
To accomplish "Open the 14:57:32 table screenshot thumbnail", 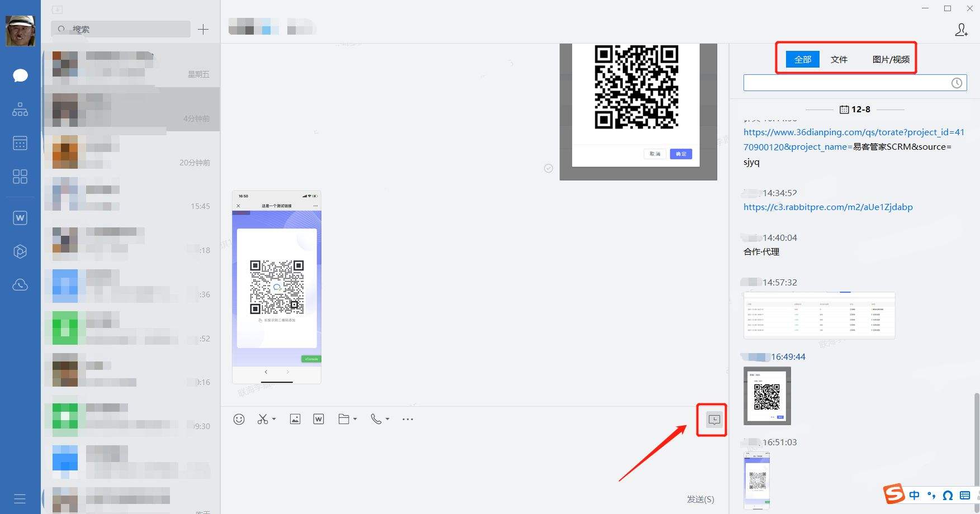I will [820, 315].
